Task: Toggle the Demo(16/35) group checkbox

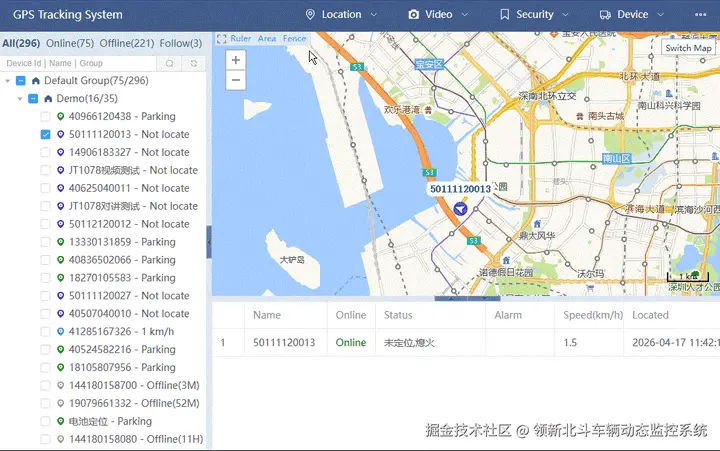Action: pos(33,99)
